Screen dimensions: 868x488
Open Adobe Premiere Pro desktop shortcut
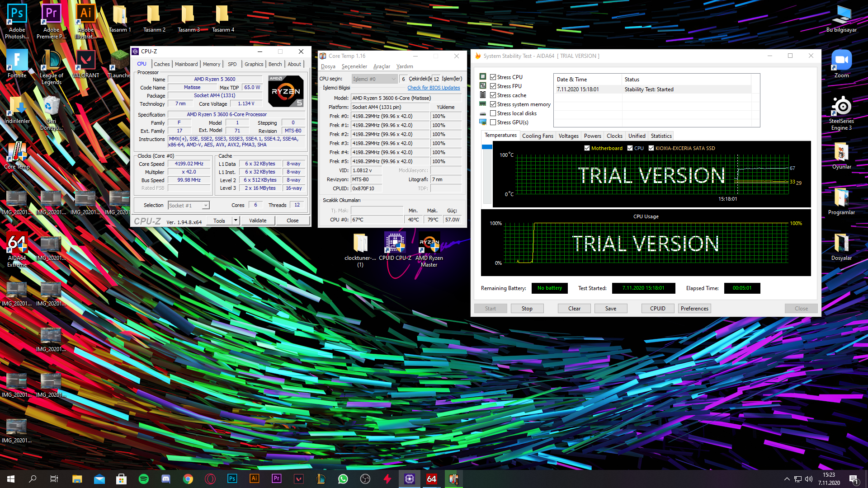pos(51,21)
